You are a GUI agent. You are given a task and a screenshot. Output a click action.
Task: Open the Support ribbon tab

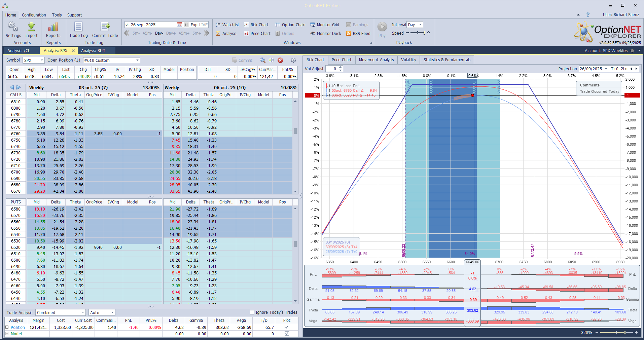click(75, 15)
